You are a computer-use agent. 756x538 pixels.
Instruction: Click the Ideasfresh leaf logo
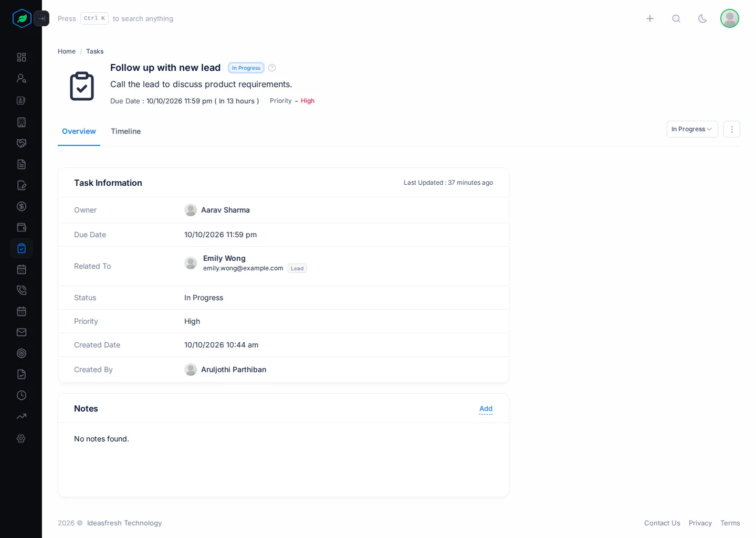point(22,18)
